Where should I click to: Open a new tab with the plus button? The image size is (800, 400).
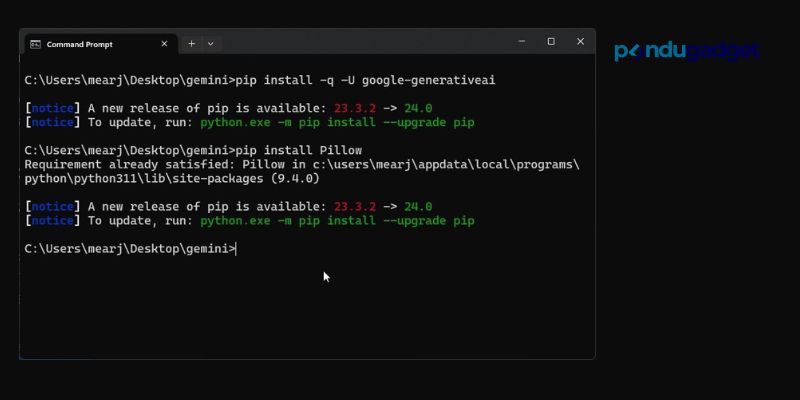click(191, 44)
